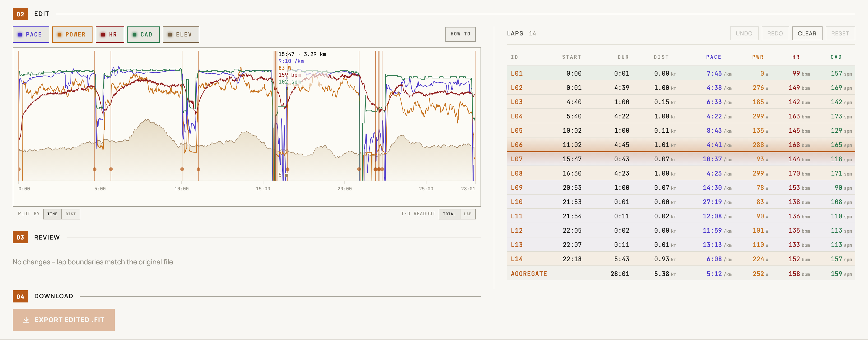Click the download arrow icon on export button

pos(26,319)
